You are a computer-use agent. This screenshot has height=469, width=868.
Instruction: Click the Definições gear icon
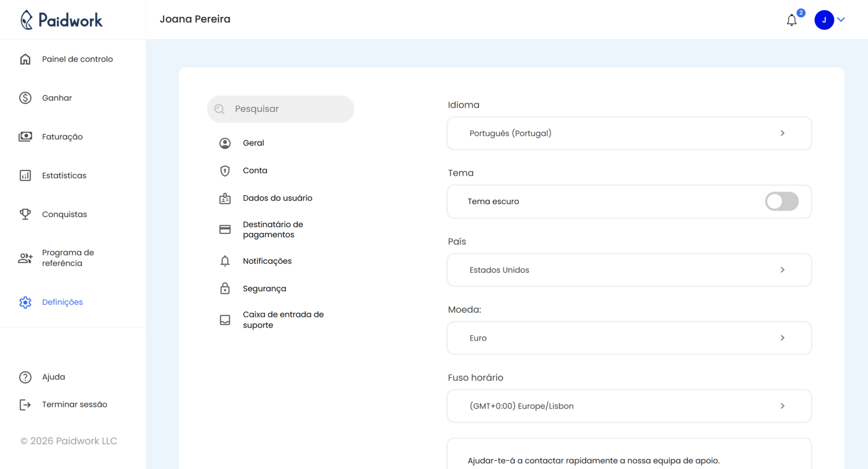click(25, 302)
